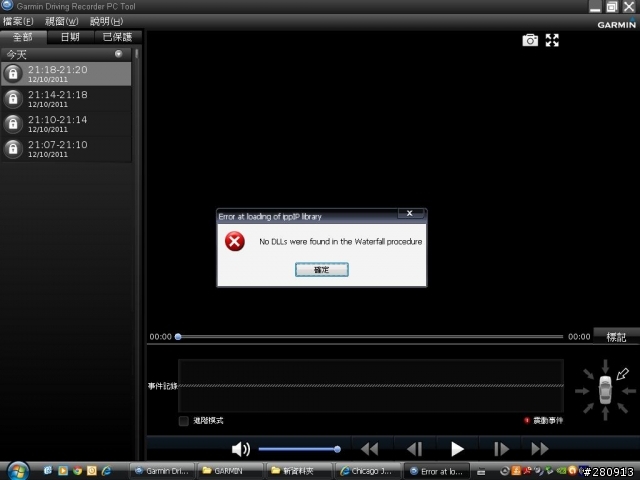Step back one frame

(x=414, y=449)
